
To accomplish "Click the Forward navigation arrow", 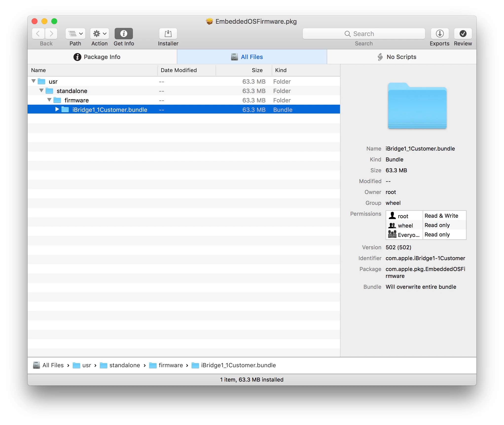I will [51, 34].
